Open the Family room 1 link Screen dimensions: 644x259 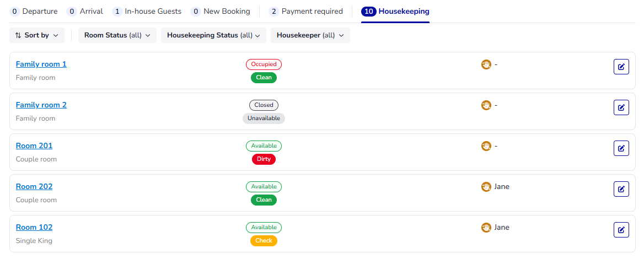coord(41,64)
